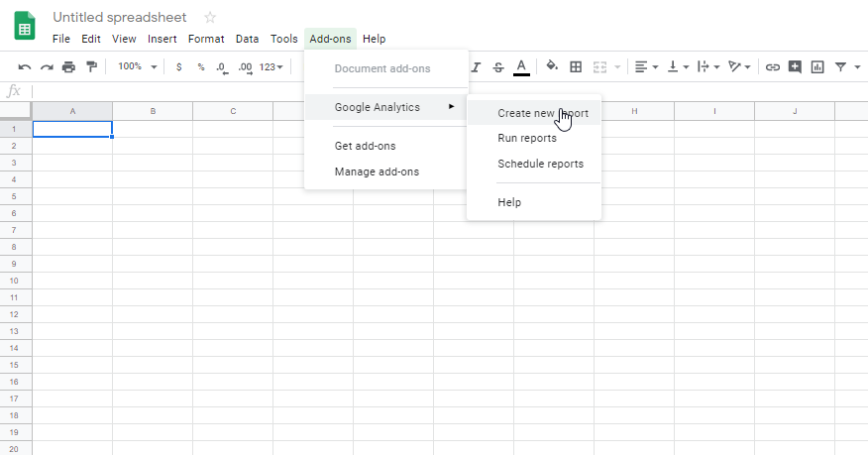868x455 pixels.
Task: Select column H header
Action: pos(634,111)
